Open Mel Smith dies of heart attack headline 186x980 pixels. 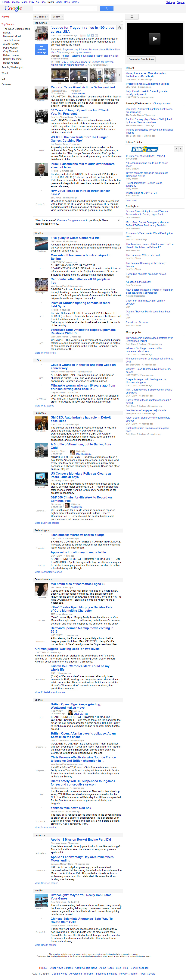[78, 584]
